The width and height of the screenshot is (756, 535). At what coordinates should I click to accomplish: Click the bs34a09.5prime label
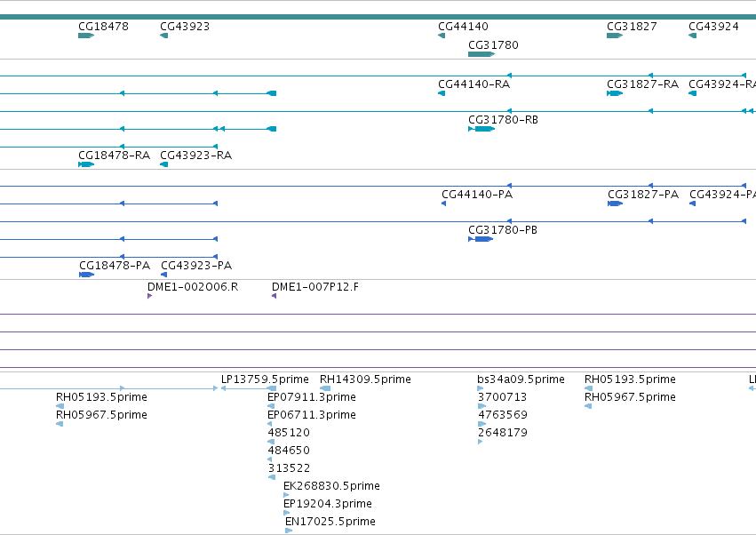tap(521, 379)
